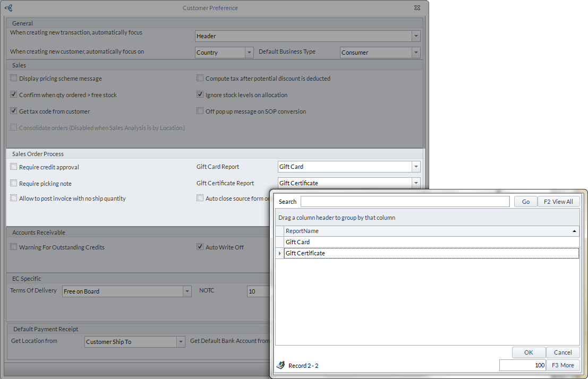Toggle Require picking note checkbox
This screenshot has width=588, height=379.
tap(14, 184)
